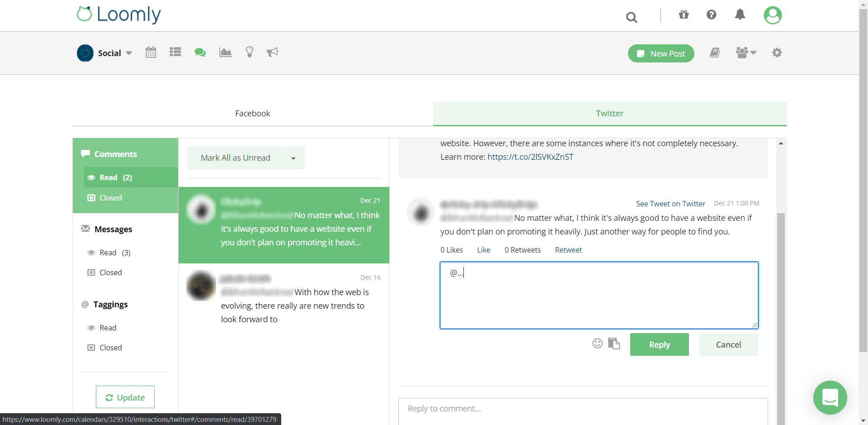
Task: Click the Like link
Action: (484, 250)
